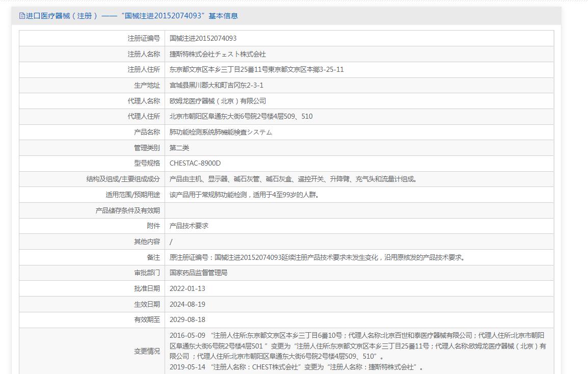588x374 pixels.
Task: Click the effective date 2024-08-19
Action: (188, 304)
